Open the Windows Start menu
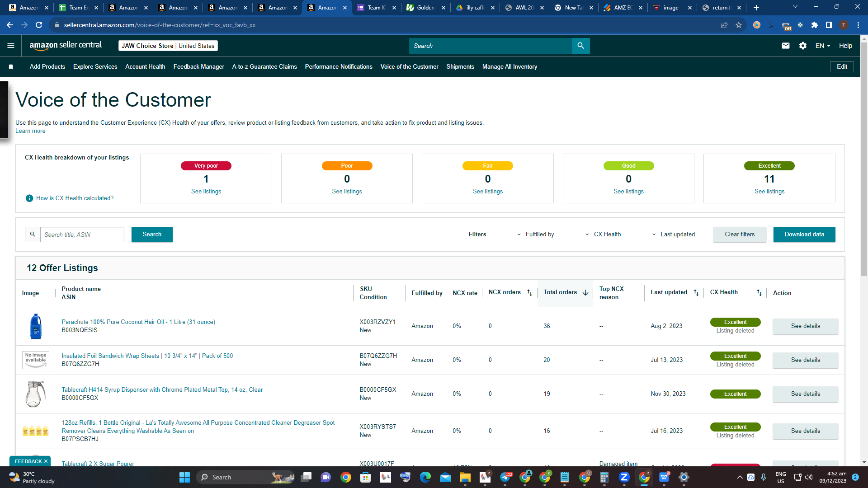 [184, 477]
